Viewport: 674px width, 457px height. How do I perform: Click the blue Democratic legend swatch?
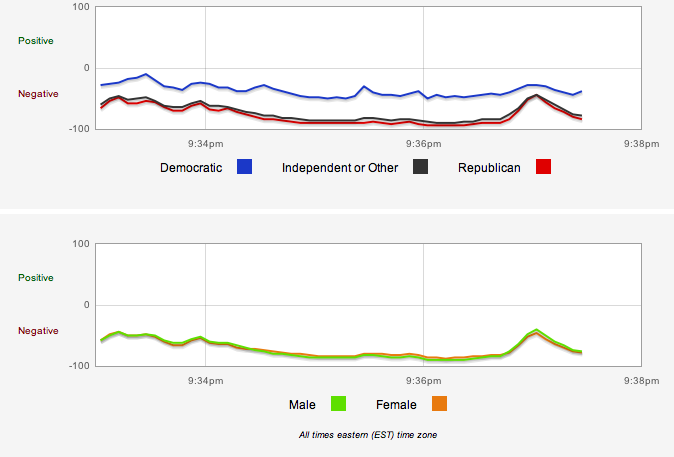[244, 166]
